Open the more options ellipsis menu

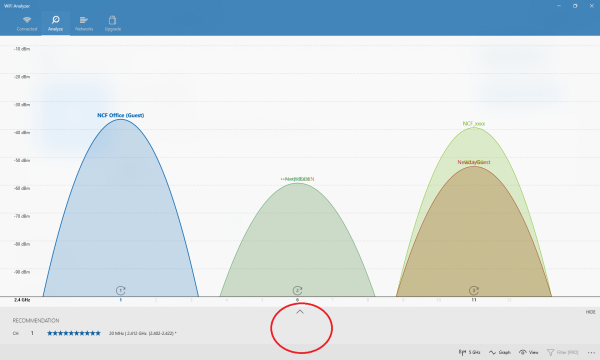591,352
